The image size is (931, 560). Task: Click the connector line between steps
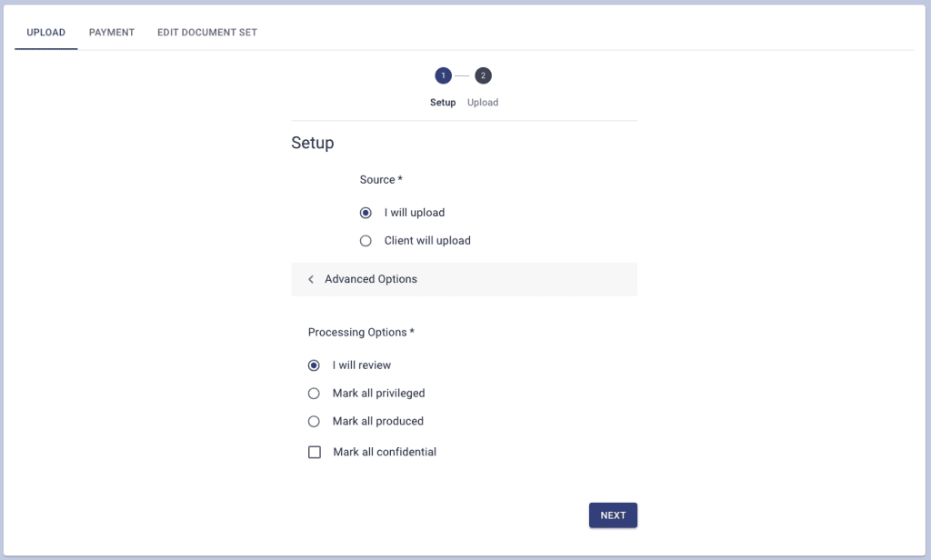[x=463, y=75]
